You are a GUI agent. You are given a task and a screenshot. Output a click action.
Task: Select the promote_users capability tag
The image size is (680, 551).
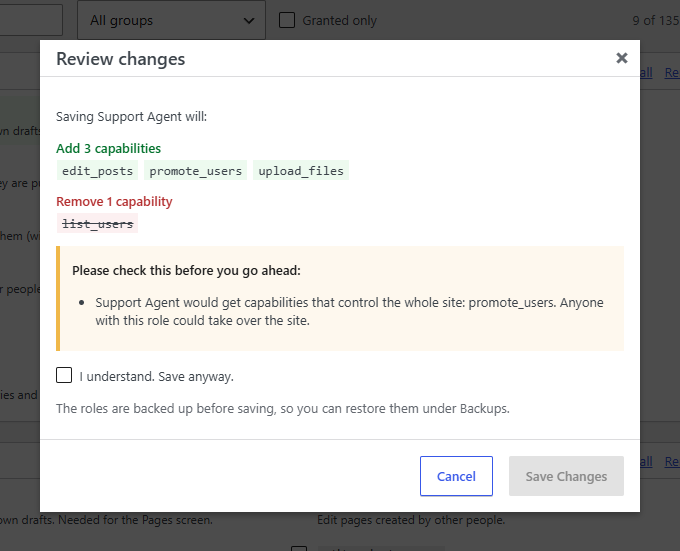[x=196, y=170]
